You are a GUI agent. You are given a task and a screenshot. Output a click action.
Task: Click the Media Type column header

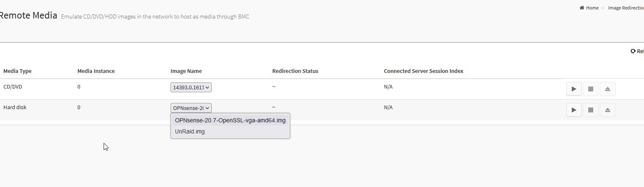pos(17,71)
